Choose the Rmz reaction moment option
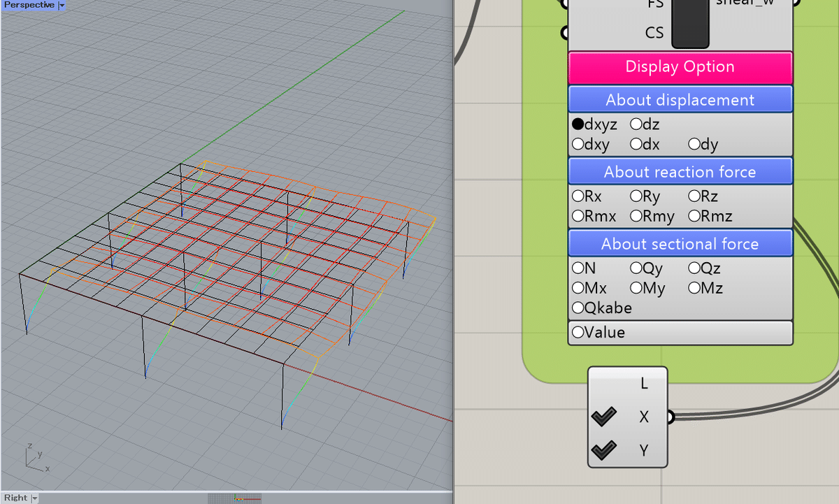 [694, 217]
